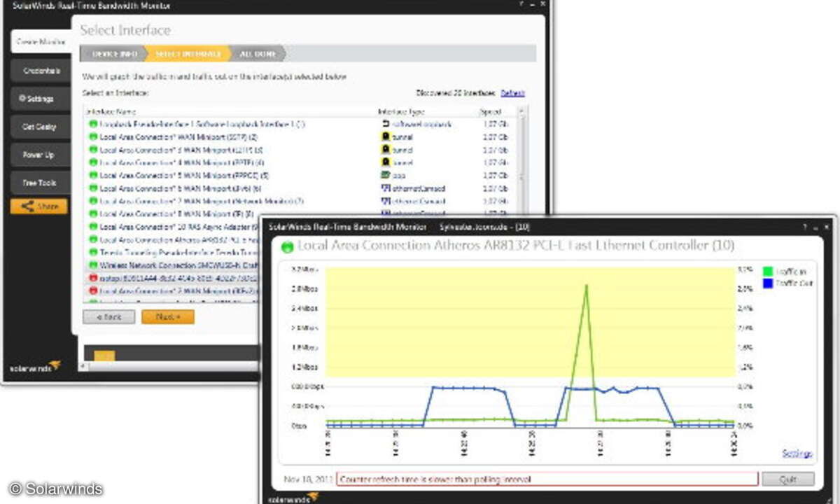Click green status icon of Loopback Pseudo-Interface row
840x504 pixels.
[x=92, y=124]
